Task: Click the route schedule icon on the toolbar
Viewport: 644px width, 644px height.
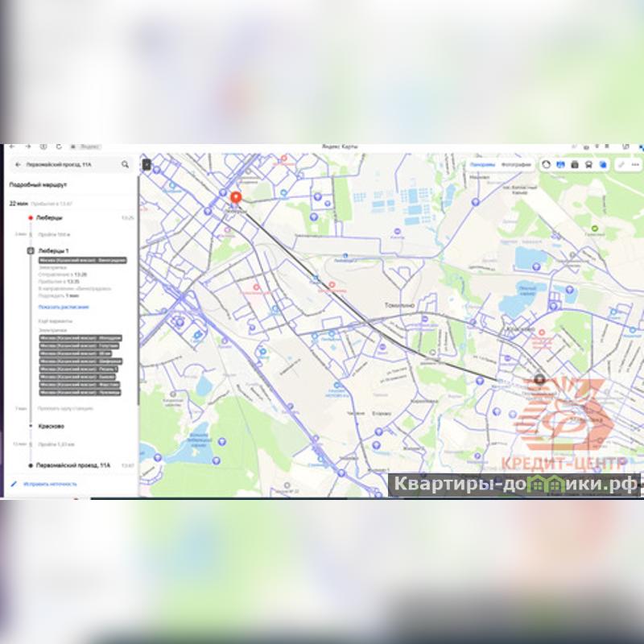Action: (x=575, y=164)
